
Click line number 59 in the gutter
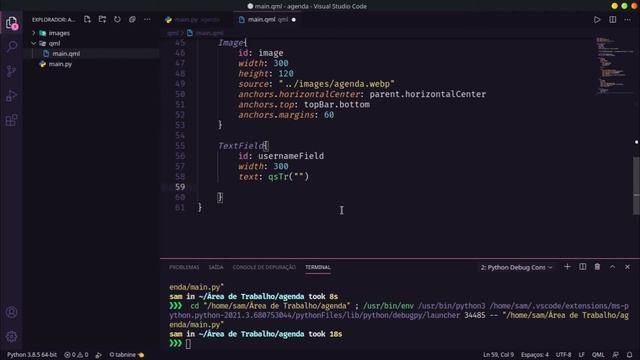pyautogui.click(x=180, y=187)
